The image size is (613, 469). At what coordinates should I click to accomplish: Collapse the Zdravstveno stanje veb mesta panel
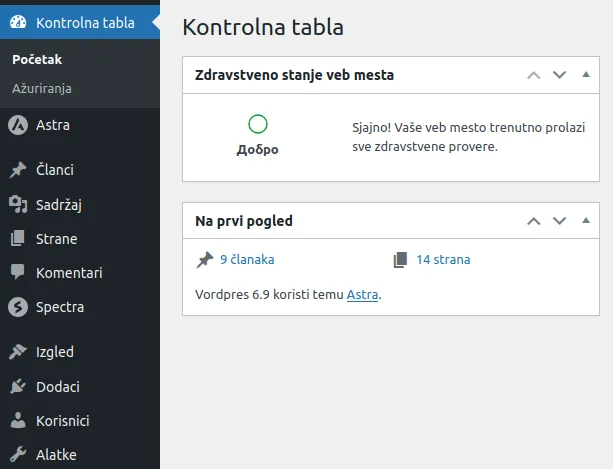click(585, 75)
